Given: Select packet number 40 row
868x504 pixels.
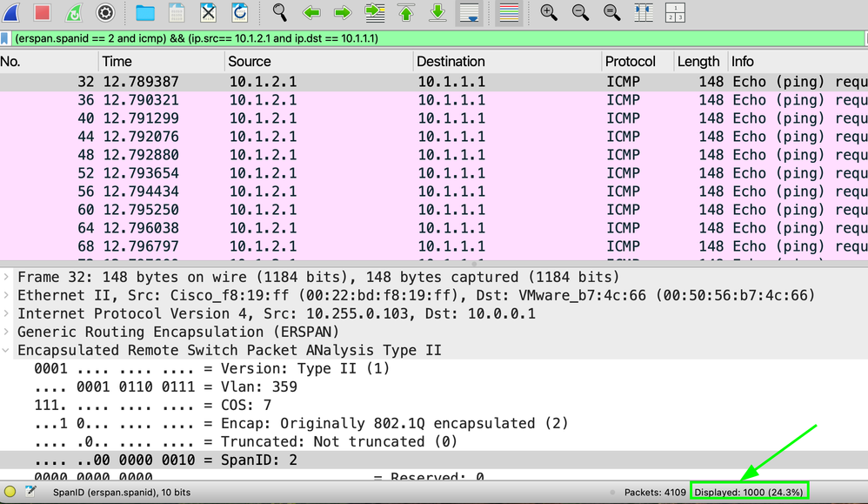Looking at the screenshot, I should [434, 118].
